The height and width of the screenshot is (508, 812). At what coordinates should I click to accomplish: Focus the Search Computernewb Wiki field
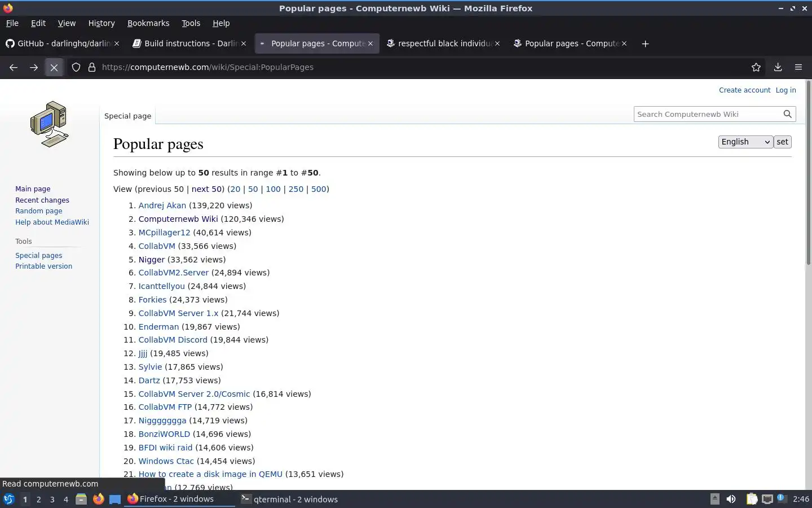(x=708, y=114)
